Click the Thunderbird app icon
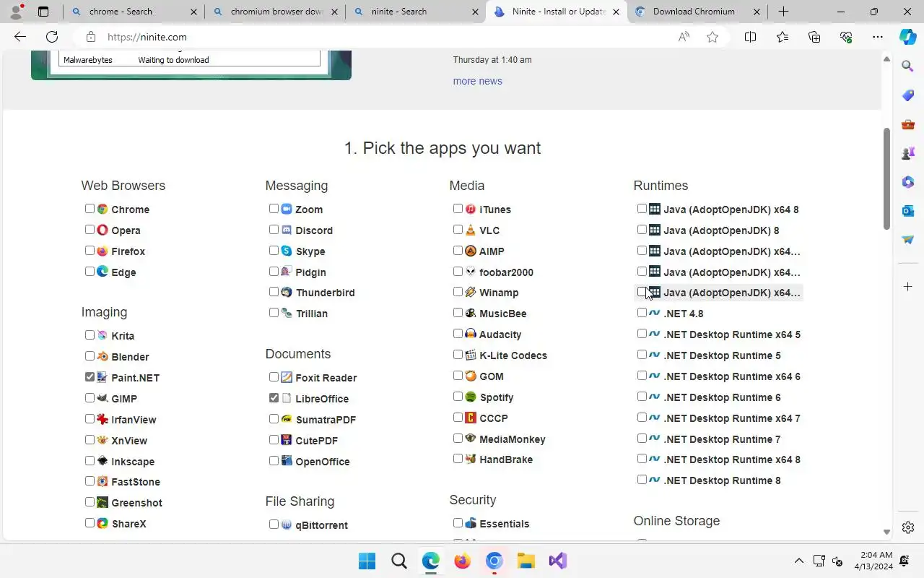Screen dimensions: 924x578 point(287,292)
